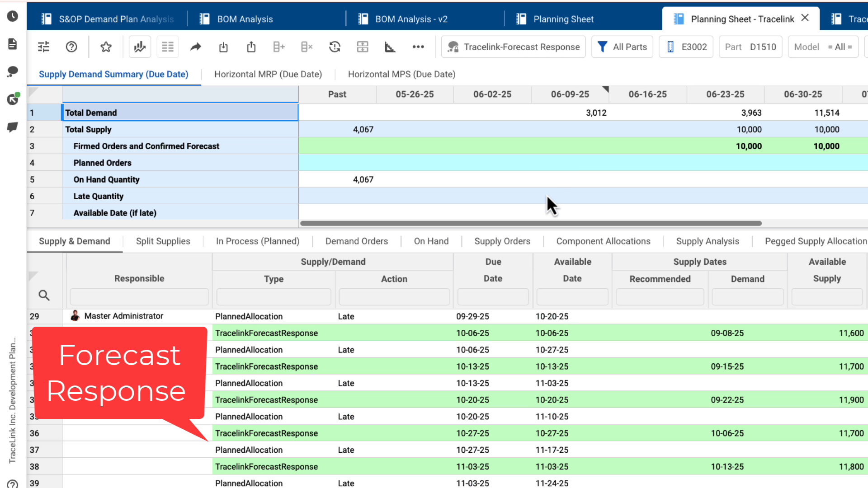The width and height of the screenshot is (868, 488).
Task: Toggle the list view mode
Action: (168, 47)
